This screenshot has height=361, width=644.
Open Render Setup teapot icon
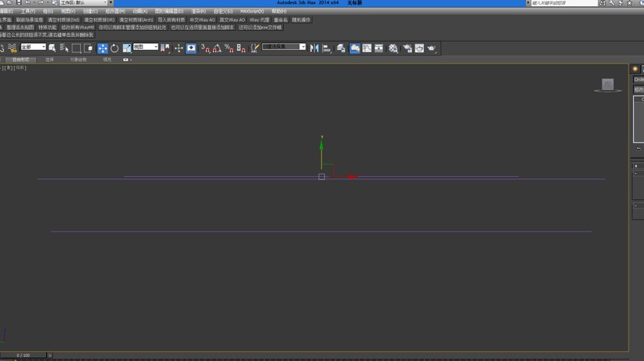pyautogui.click(x=407, y=48)
